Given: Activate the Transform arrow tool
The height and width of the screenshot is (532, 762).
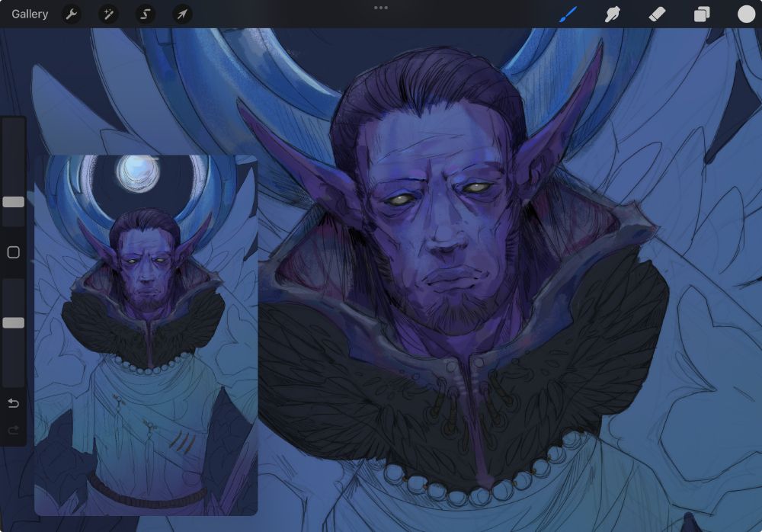Looking at the screenshot, I should click(182, 14).
